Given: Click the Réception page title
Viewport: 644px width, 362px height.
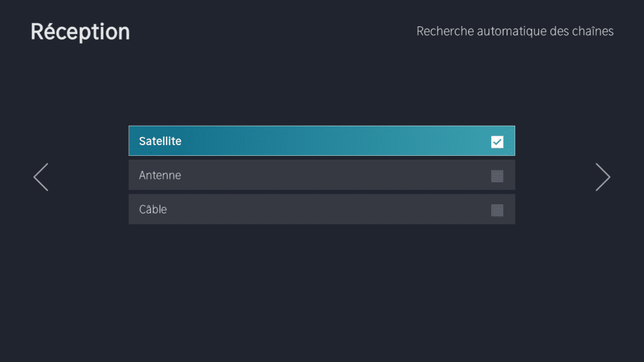Looking at the screenshot, I should point(80,31).
